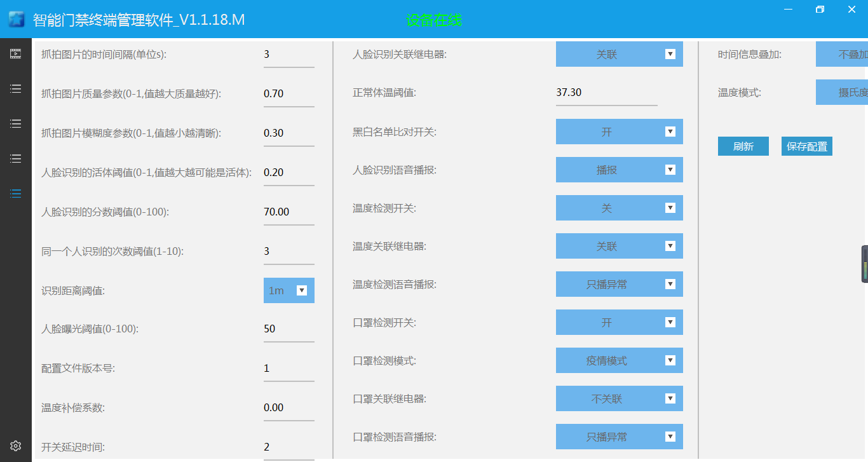Click the first list icon below the film icon
Viewport: 868px width, 462px height.
point(16,89)
